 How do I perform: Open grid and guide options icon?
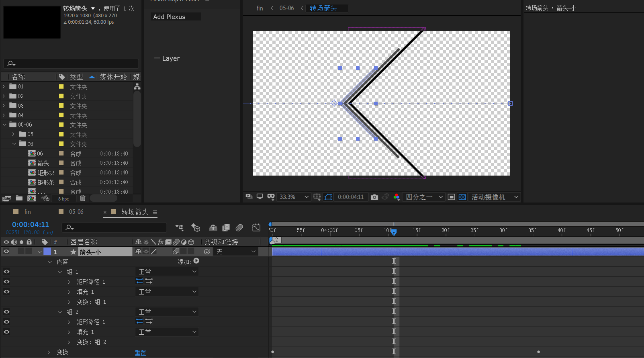(317, 197)
